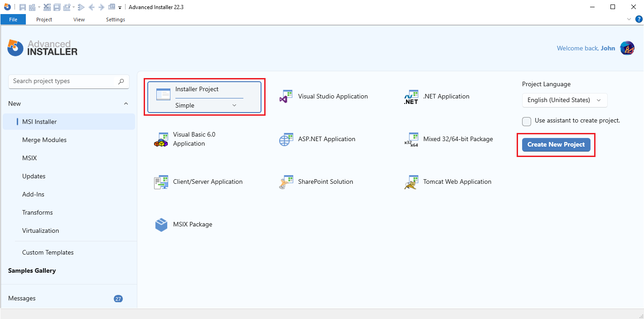Click the Messages 27 icon in quick toolbar

coord(111,7)
